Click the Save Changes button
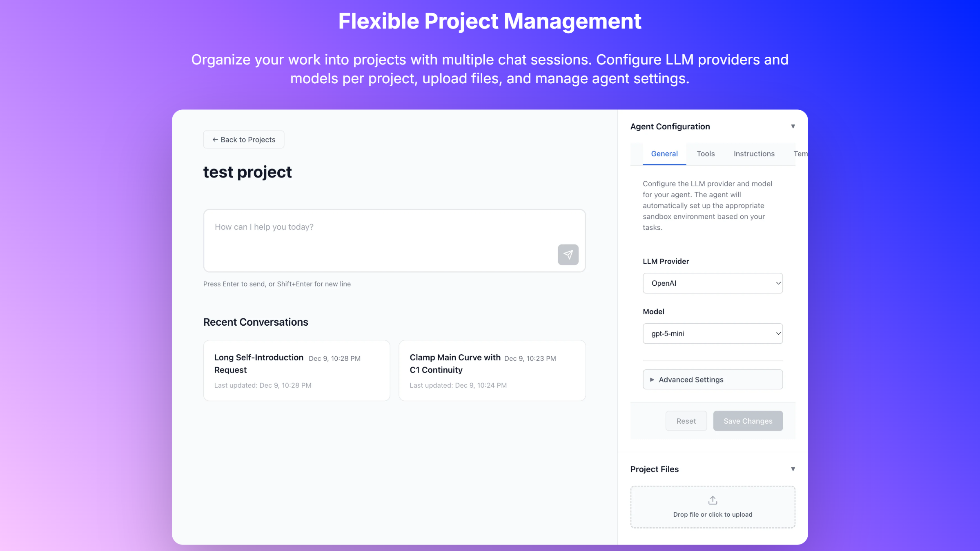This screenshot has height=551, width=980. (748, 421)
